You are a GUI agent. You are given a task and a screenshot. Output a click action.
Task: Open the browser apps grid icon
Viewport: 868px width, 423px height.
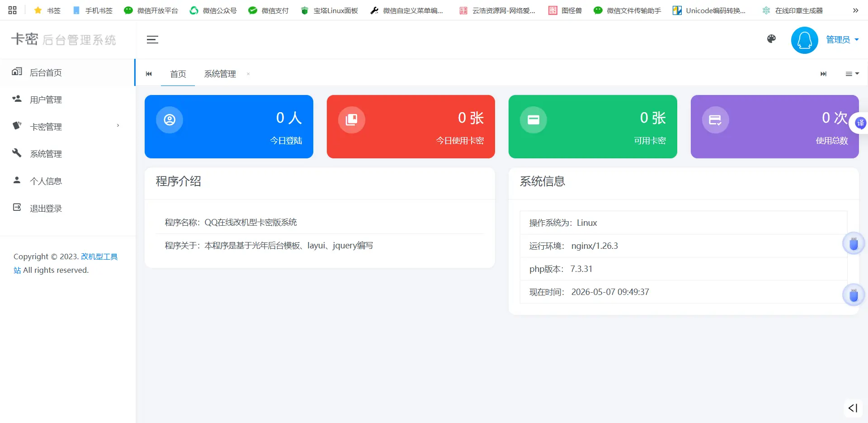pos(12,10)
